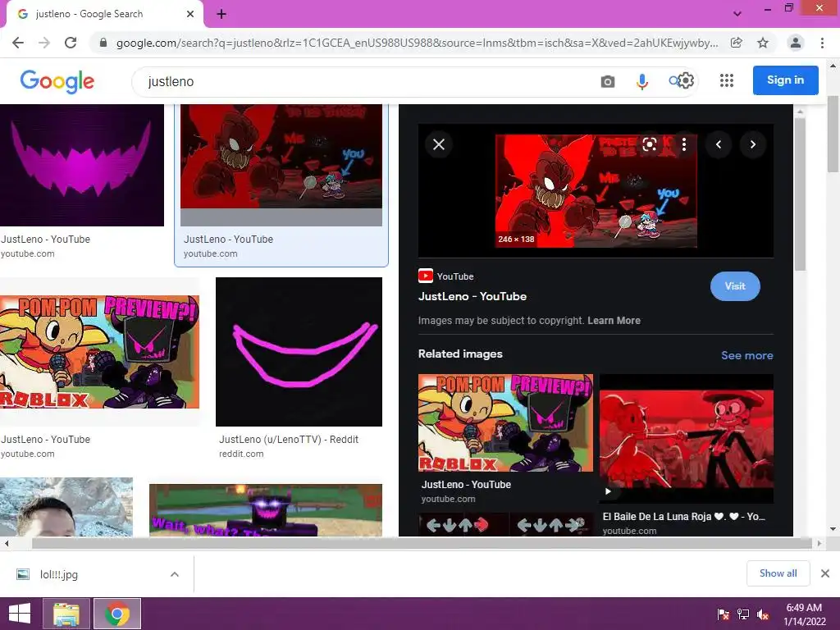Click the Learn More copyright link

(614, 321)
